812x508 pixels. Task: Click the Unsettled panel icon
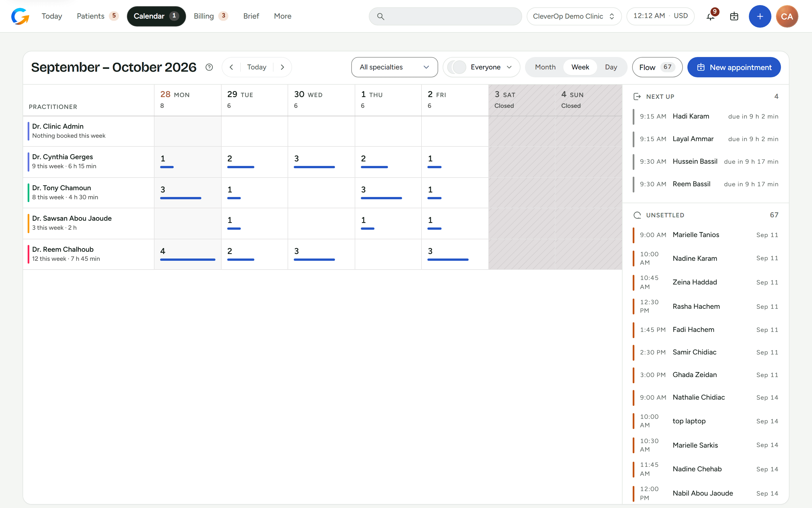click(637, 215)
